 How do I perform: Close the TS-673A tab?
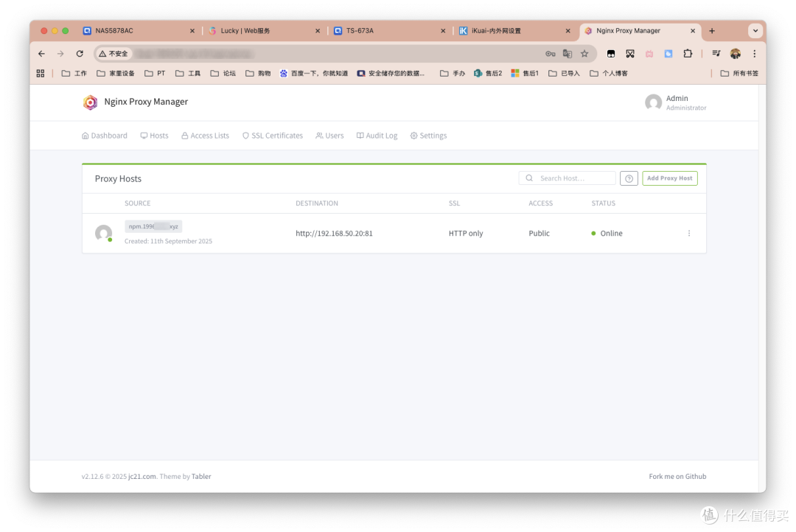click(x=443, y=31)
